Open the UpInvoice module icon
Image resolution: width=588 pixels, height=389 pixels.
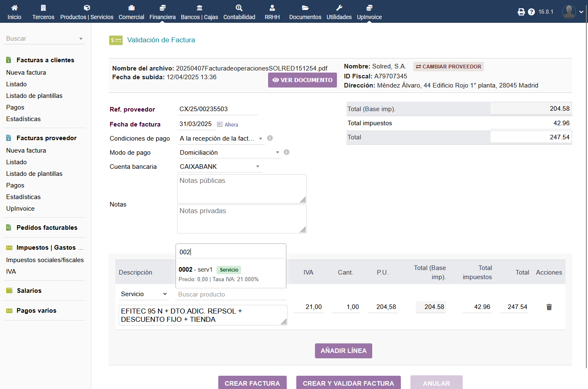pyautogui.click(x=369, y=12)
